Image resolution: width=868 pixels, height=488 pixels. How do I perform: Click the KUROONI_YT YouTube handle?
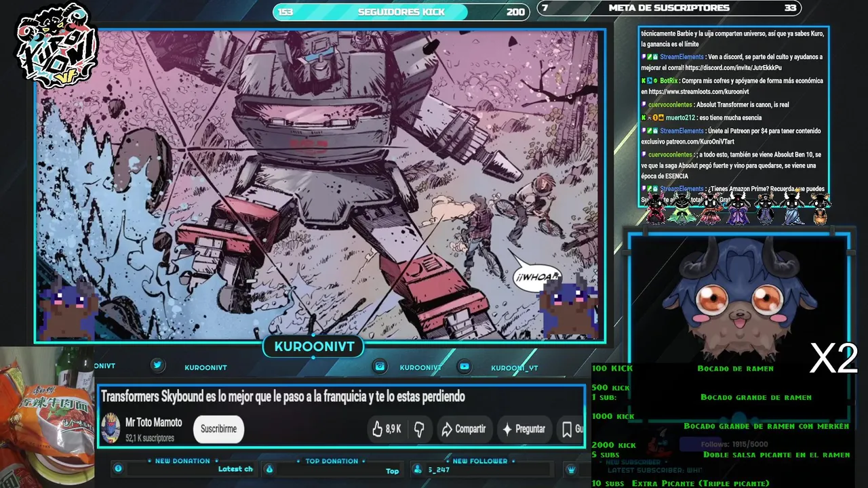coord(515,367)
